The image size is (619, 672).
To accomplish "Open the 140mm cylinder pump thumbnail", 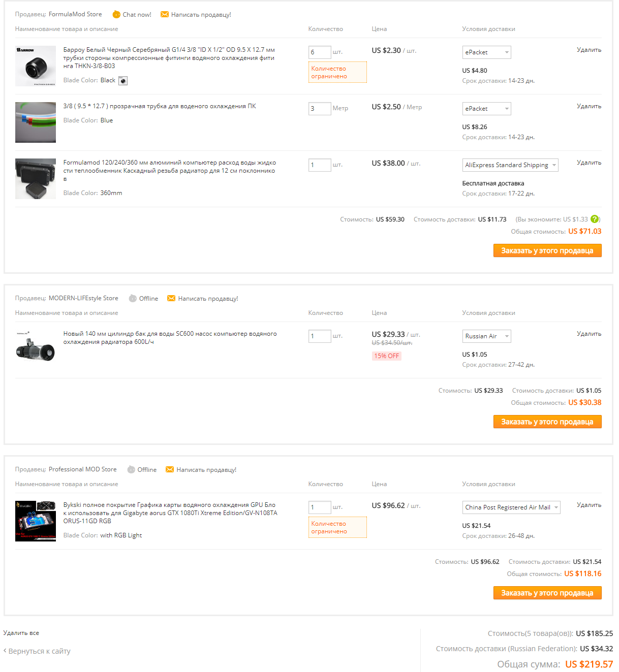I will click(x=36, y=347).
